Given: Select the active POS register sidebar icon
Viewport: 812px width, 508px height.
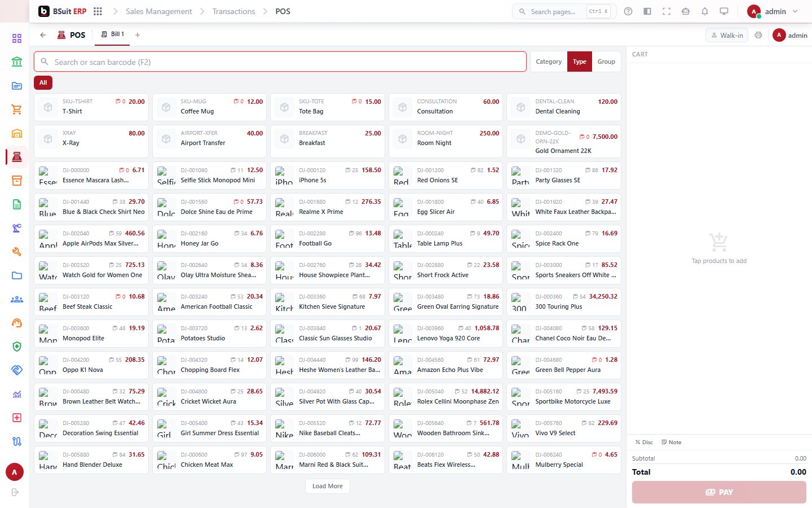Looking at the screenshot, I should coord(17,157).
